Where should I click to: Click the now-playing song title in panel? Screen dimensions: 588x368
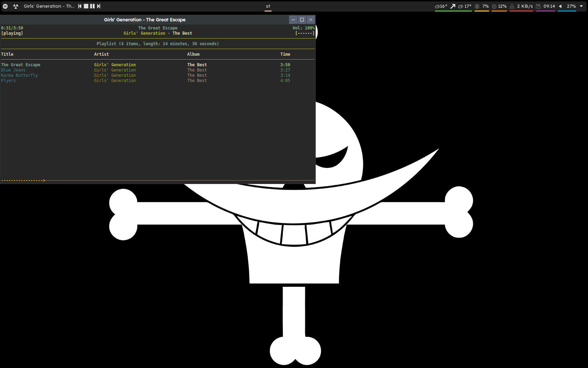[49, 6]
